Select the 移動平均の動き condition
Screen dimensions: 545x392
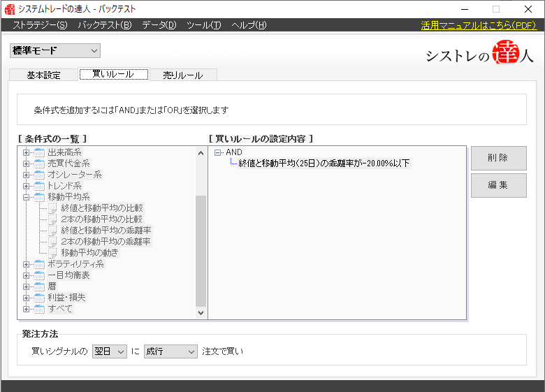89,253
